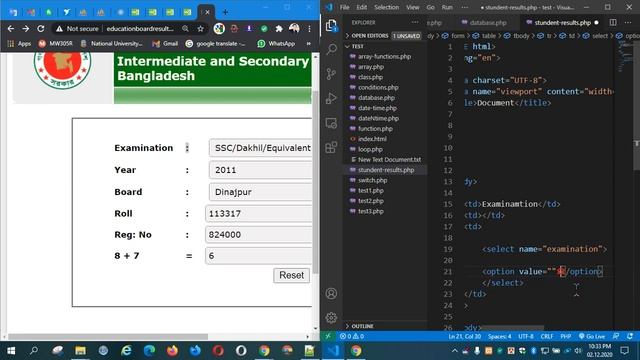Open the Chrome extensions puzzle icon
This screenshot has height=360, width=640.
coord(279,29)
